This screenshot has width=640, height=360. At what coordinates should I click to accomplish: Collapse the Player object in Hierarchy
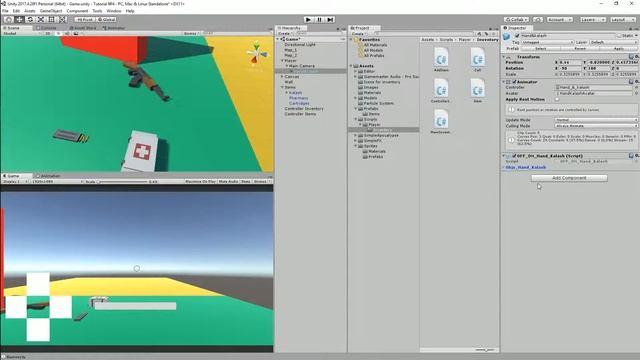point(282,61)
